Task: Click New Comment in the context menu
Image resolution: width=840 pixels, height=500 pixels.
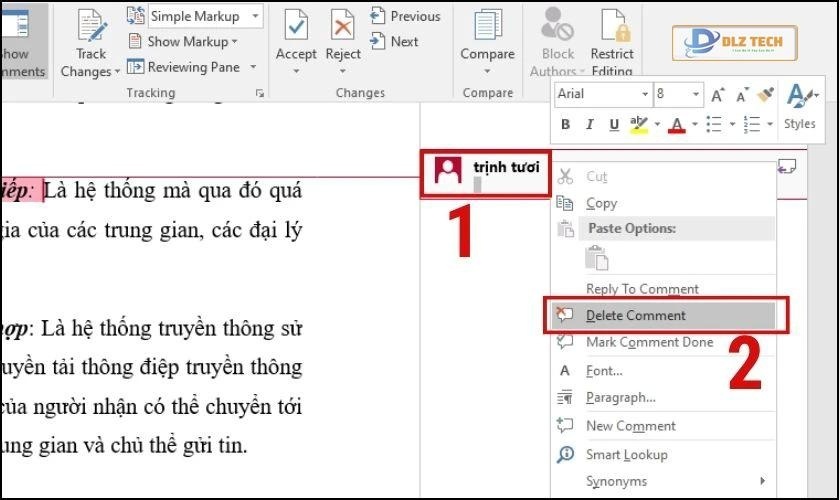Action: [630, 426]
